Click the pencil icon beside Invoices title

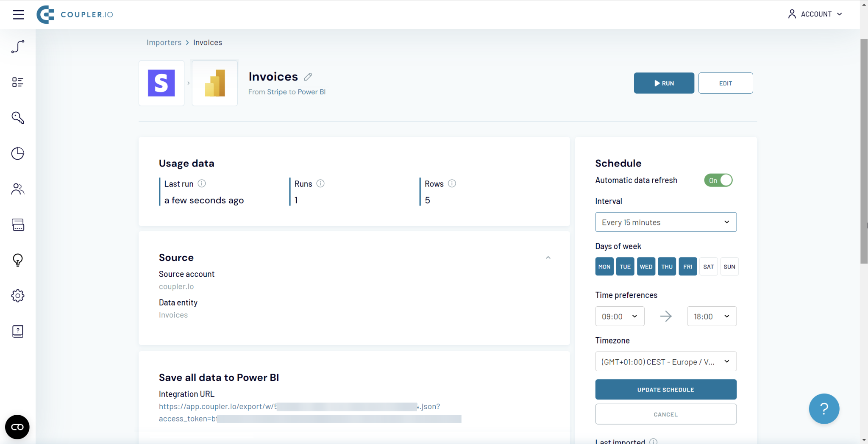(308, 77)
